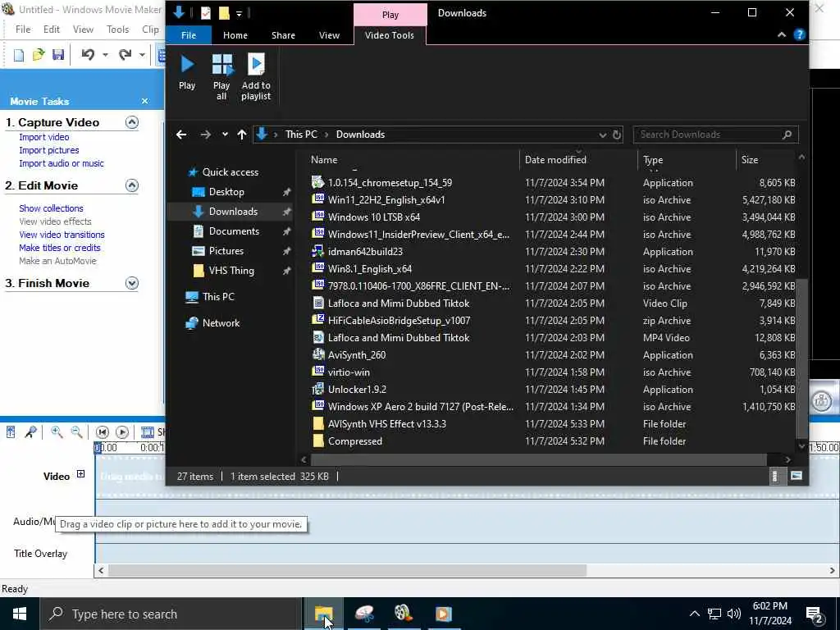840x630 pixels.
Task: Switch Explorer to details view icon
Action: click(x=774, y=477)
